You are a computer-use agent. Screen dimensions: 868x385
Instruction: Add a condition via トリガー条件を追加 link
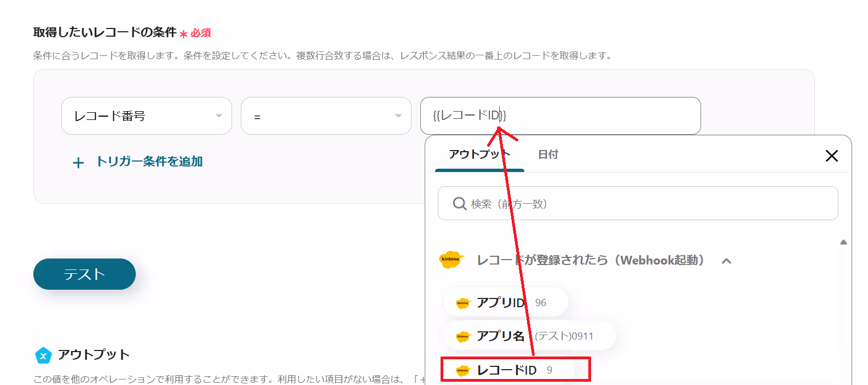pyautogui.click(x=149, y=162)
